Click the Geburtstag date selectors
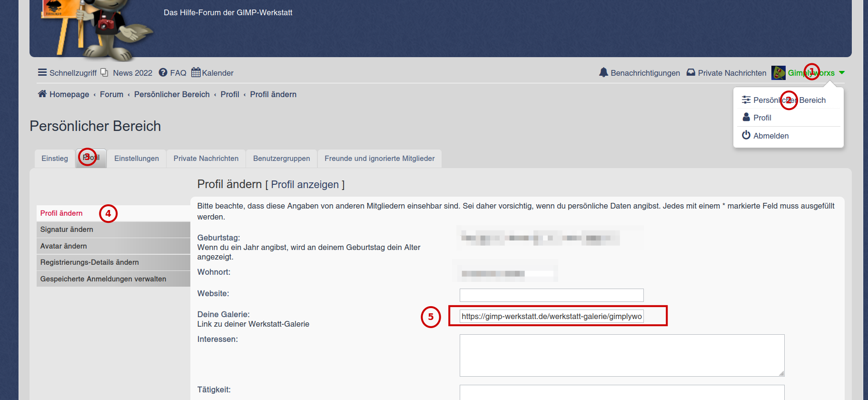This screenshot has width=868, height=400. pos(540,238)
